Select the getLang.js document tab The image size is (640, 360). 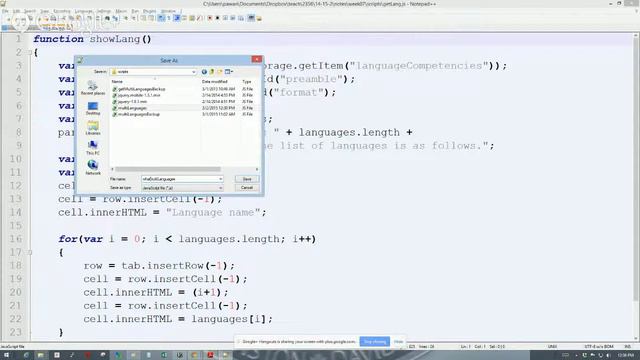pyautogui.click(x=57, y=28)
